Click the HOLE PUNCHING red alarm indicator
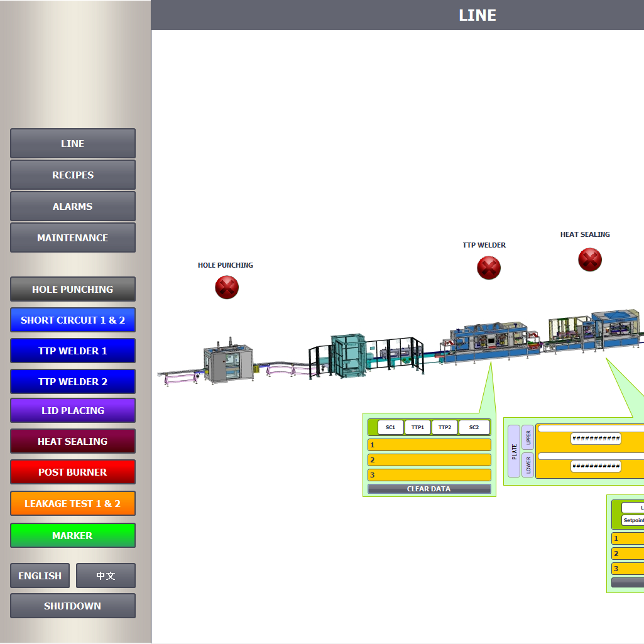 coord(226,287)
